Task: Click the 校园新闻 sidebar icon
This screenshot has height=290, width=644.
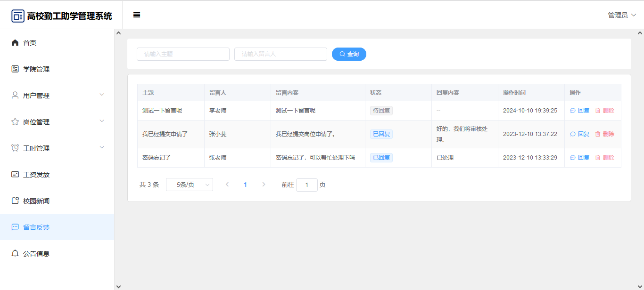Action: 15,201
